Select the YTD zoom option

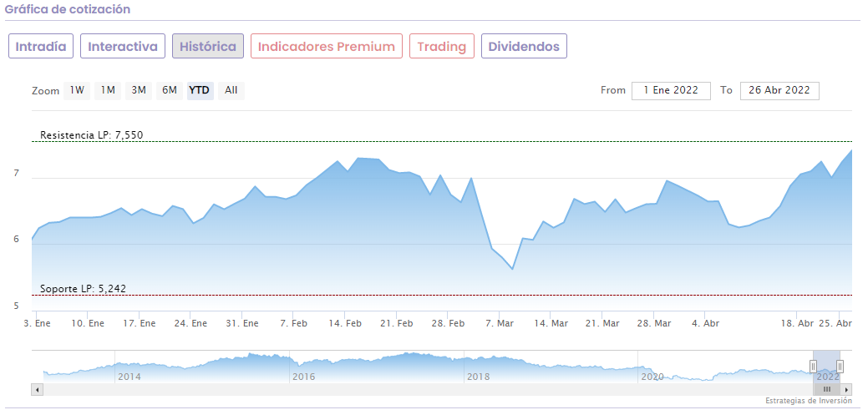pyautogui.click(x=201, y=90)
